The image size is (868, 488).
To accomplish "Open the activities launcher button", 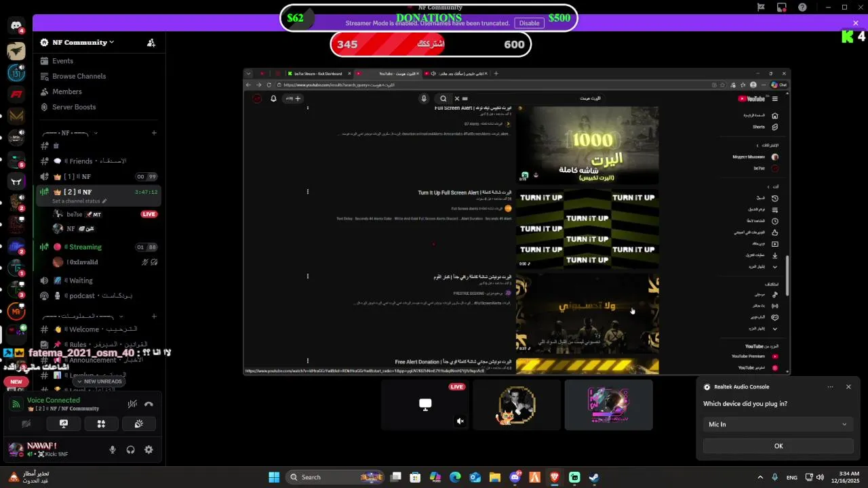I will pyautogui.click(x=101, y=424).
